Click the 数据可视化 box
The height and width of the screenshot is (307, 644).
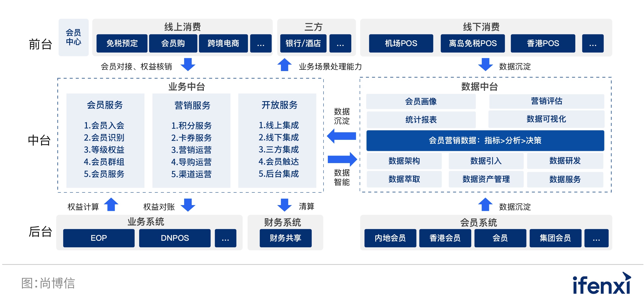click(546, 119)
